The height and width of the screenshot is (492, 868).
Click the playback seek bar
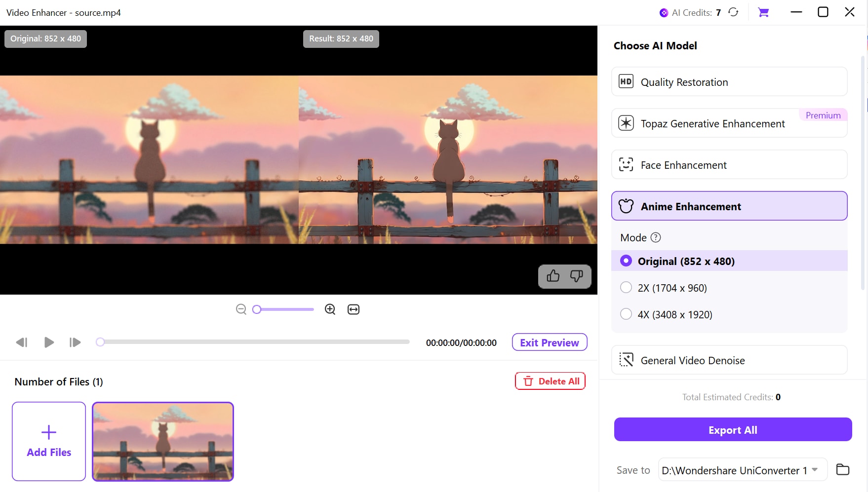253,342
